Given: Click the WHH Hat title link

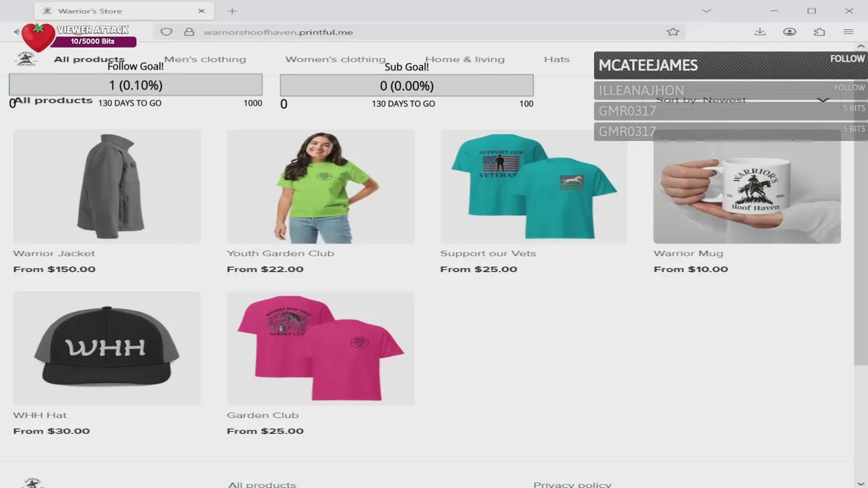Looking at the screenshot, I should coord(39,415).
